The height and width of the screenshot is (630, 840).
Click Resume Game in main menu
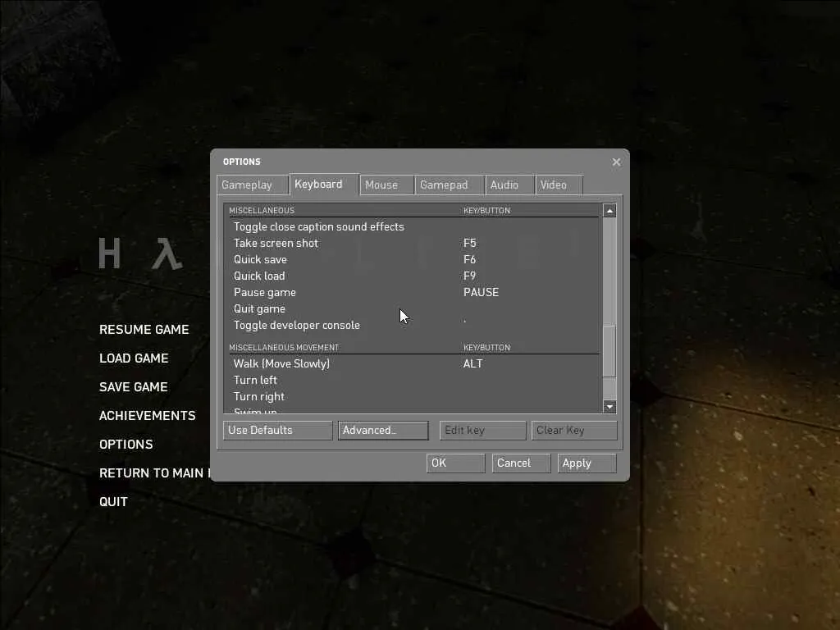click(144, 330)
